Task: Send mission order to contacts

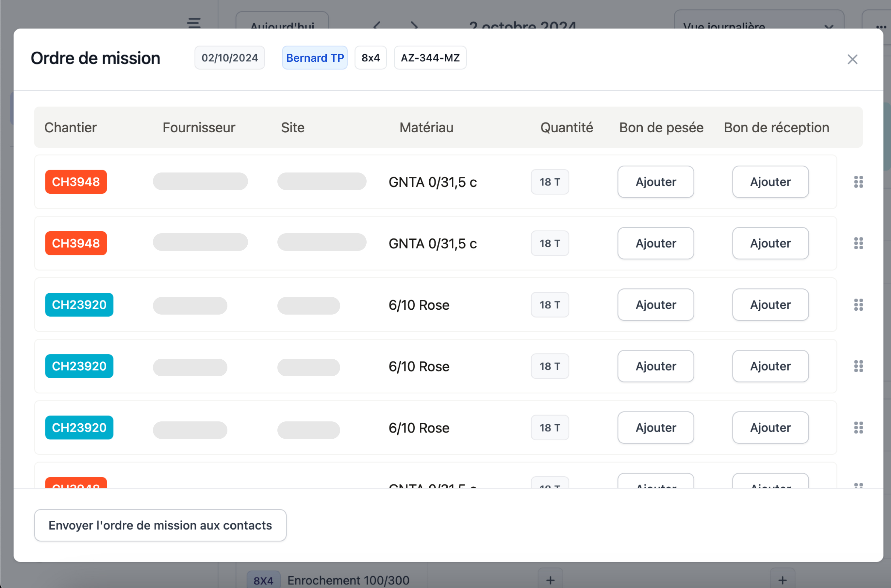Action: [x=160, y=525]
